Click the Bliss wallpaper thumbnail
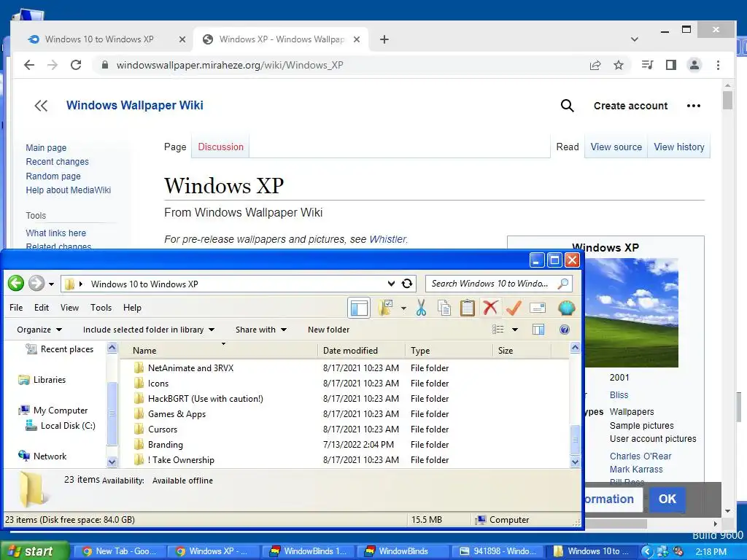 click(632, 313)
